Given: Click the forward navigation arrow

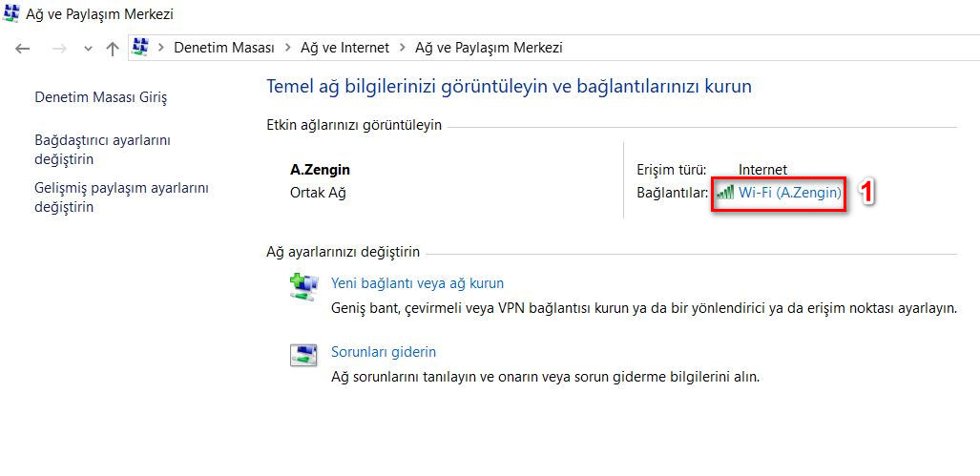Looking at the screenshot, I should 59,49.
